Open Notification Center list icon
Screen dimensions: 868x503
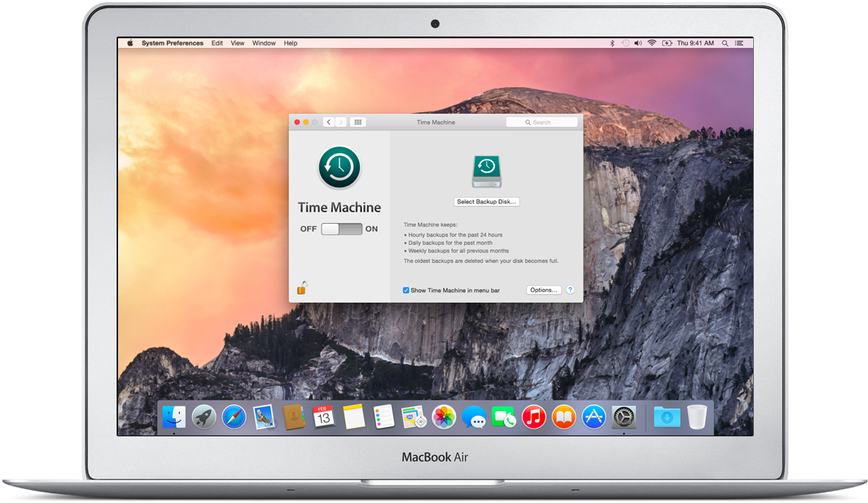click(739, 43)
